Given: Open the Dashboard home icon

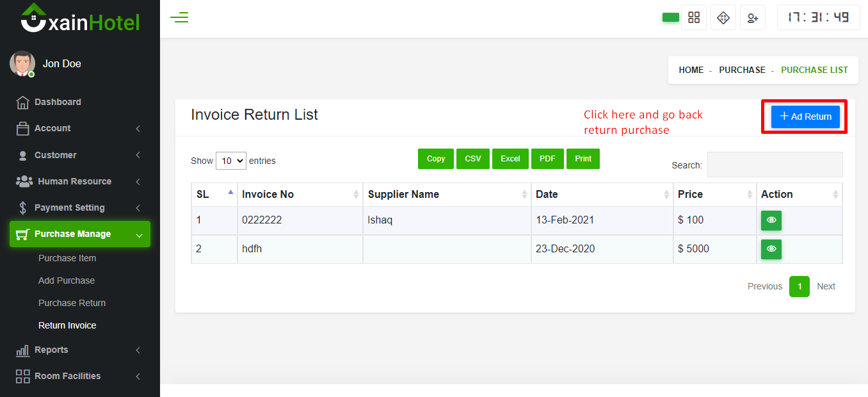Looking at the screenshot, I should click(x=23, y=102).
